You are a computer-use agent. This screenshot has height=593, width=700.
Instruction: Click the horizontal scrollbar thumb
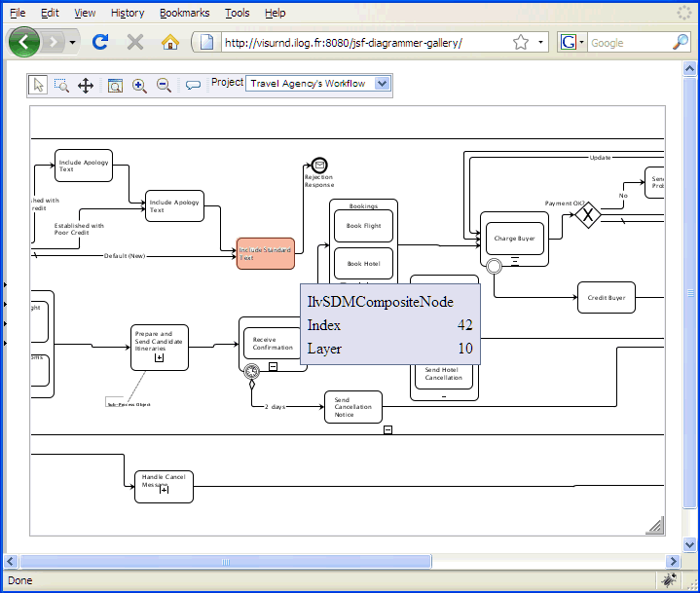(x=225, y=562)
